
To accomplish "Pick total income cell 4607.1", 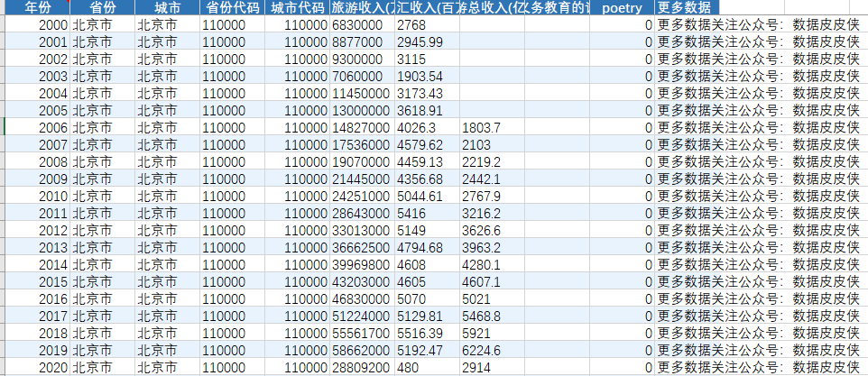I will [492, 282].
